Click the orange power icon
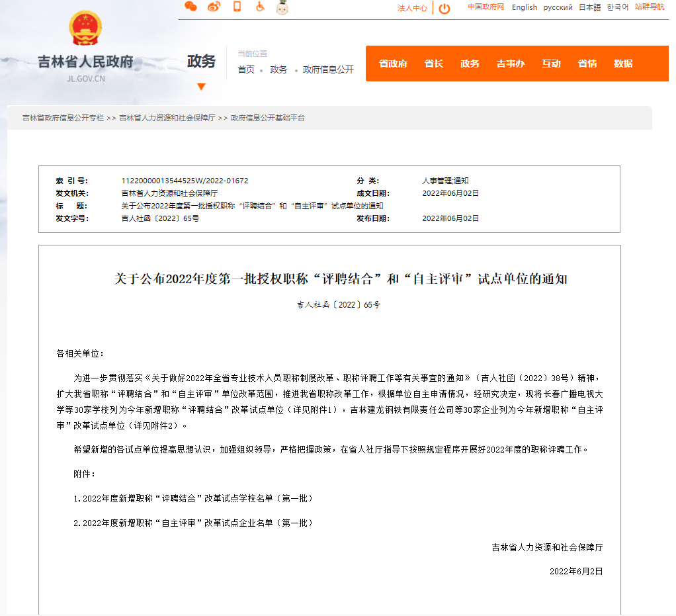The width and height of the screenshot is (676, 616). [x=444, y=9]
